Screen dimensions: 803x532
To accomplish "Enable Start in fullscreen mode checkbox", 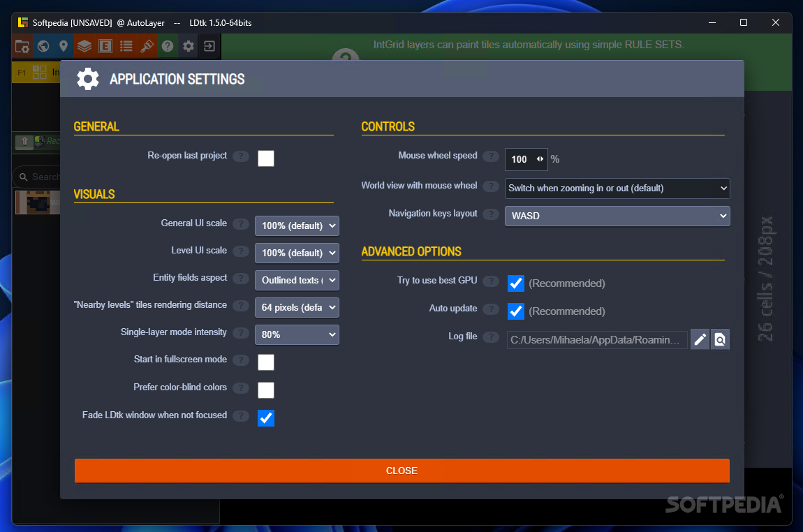I will pyautogui.click(x=266, y=362).
